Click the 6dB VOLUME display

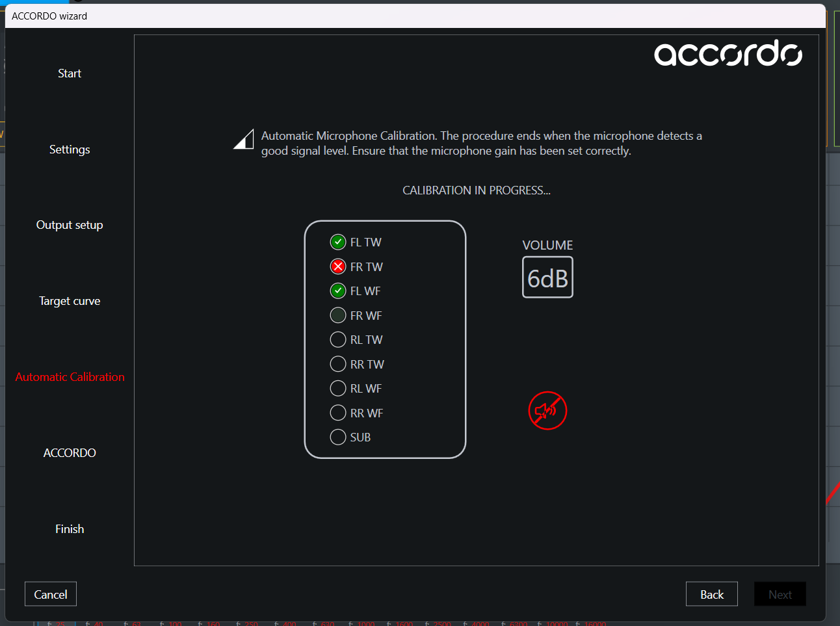click(x=547, y=277)
